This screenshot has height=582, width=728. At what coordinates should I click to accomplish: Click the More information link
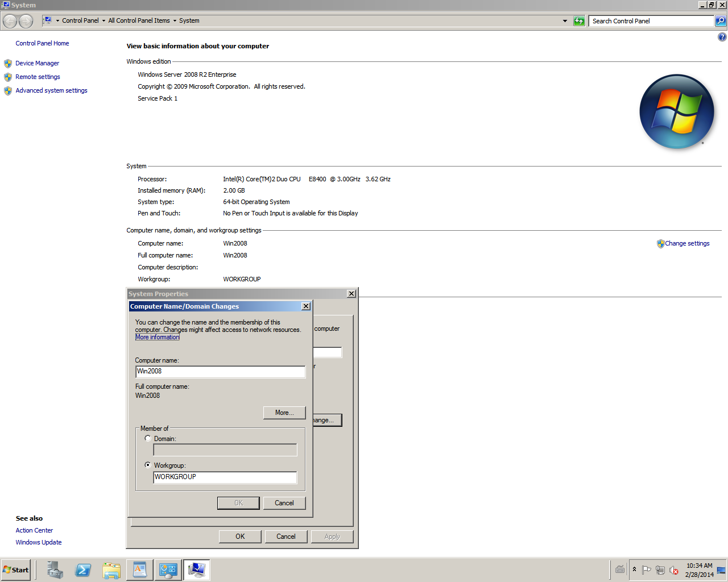click(158, 337)
